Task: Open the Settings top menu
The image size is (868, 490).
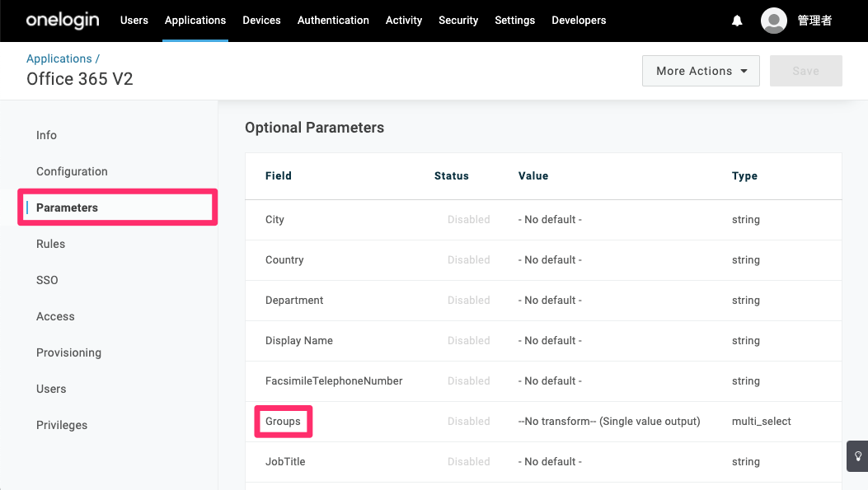Action: [x=515, y=21]
